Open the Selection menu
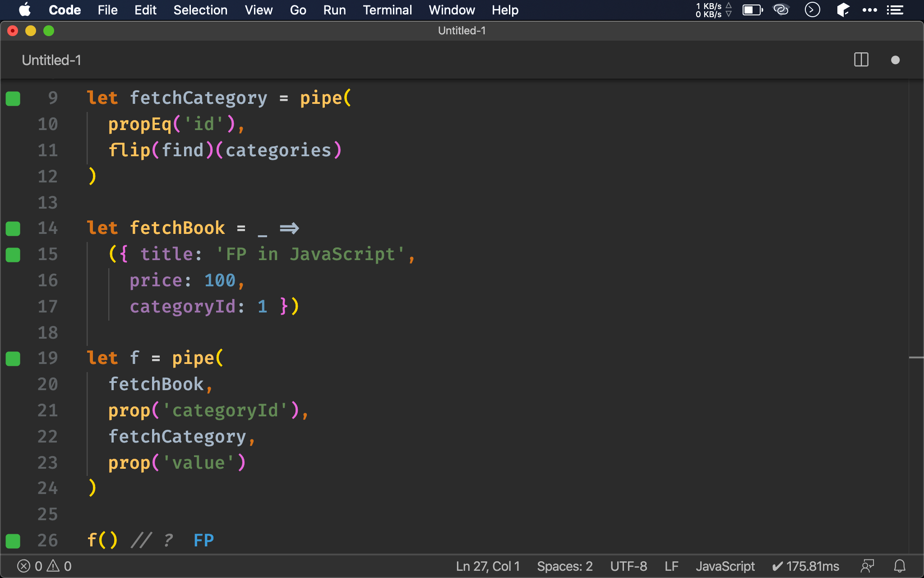Viewport: 924px width, 578px height. 200,10
